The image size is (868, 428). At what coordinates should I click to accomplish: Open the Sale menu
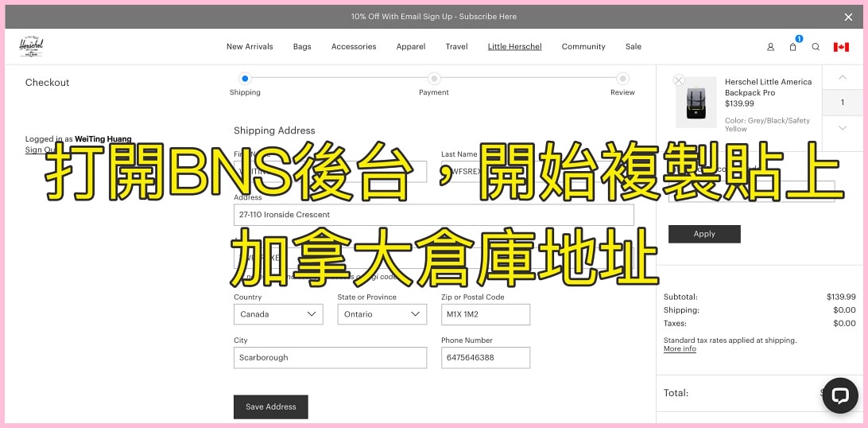pos(634,46)
